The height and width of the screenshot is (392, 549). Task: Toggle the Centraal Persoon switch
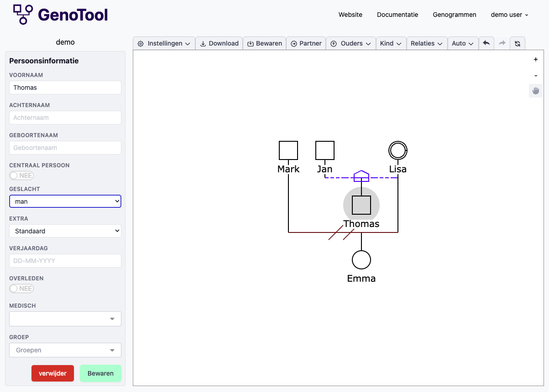coord(21,175)
